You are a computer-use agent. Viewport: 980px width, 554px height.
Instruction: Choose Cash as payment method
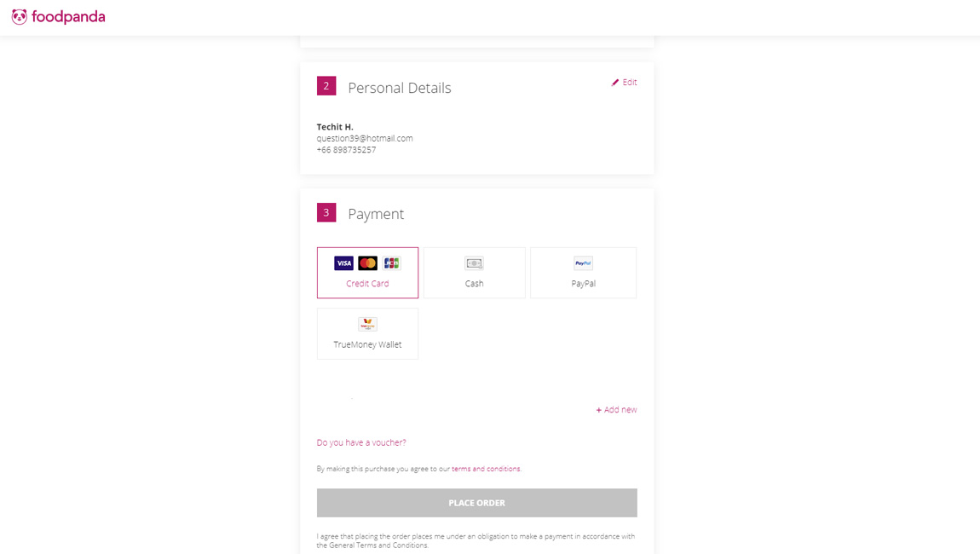(x=475, y=273)
